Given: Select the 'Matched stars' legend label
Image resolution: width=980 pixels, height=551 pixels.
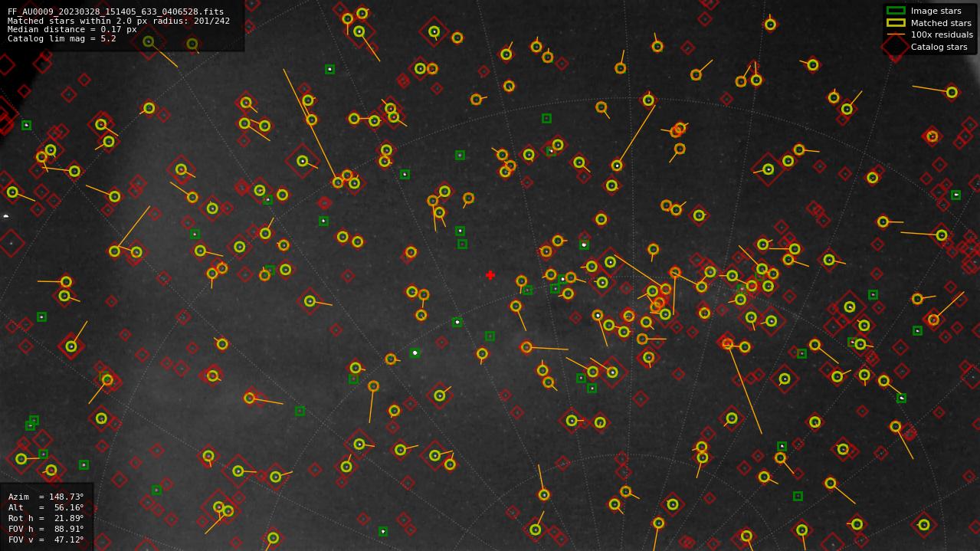Looking at the screenshot, I should [x=941, y=23].
